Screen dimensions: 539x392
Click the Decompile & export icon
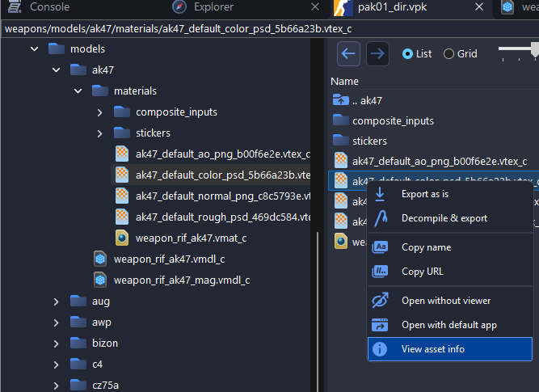[381, 218]
